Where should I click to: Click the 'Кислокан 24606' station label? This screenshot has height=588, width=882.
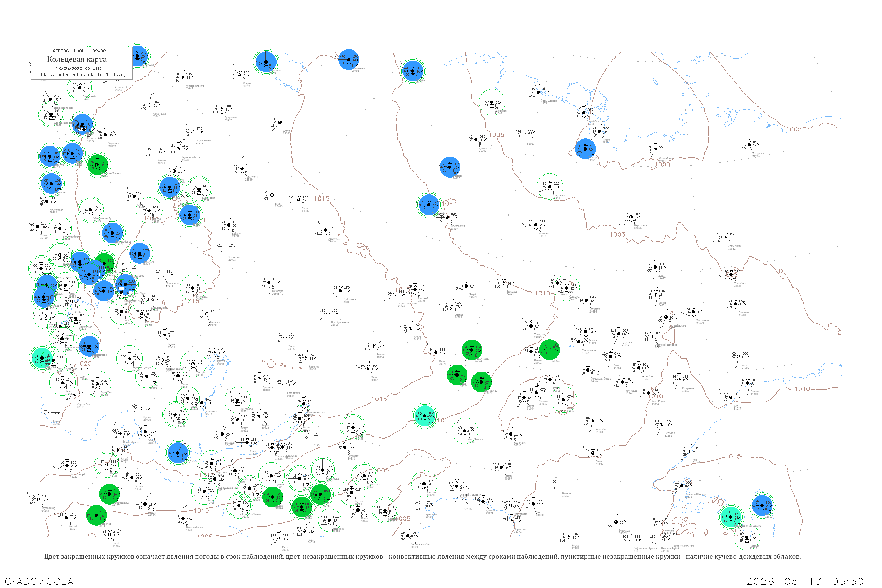(x=334, y=240)
